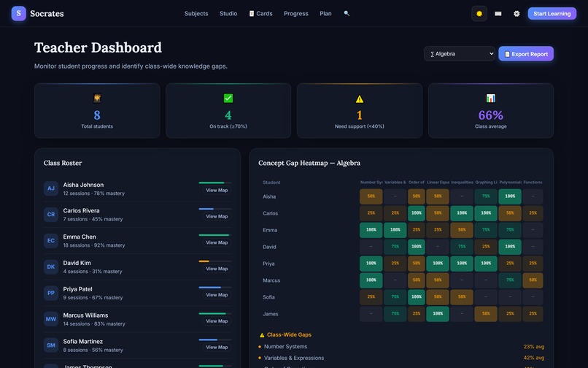Screen dimensions: 588x368
Task: Open the Algebra subject dropdown
Action: [x=460, y=54]
